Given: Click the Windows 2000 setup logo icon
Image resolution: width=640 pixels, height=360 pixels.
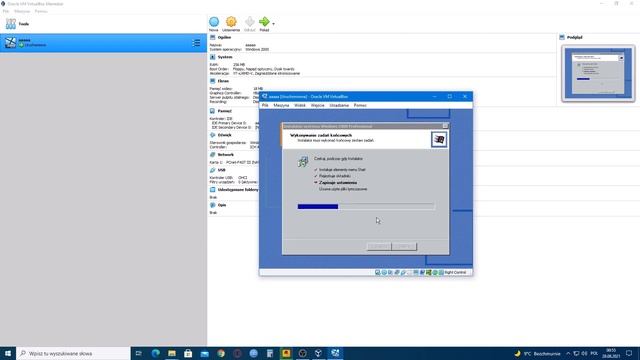Looking at the screenshot, I should click(x=439, y=139).
